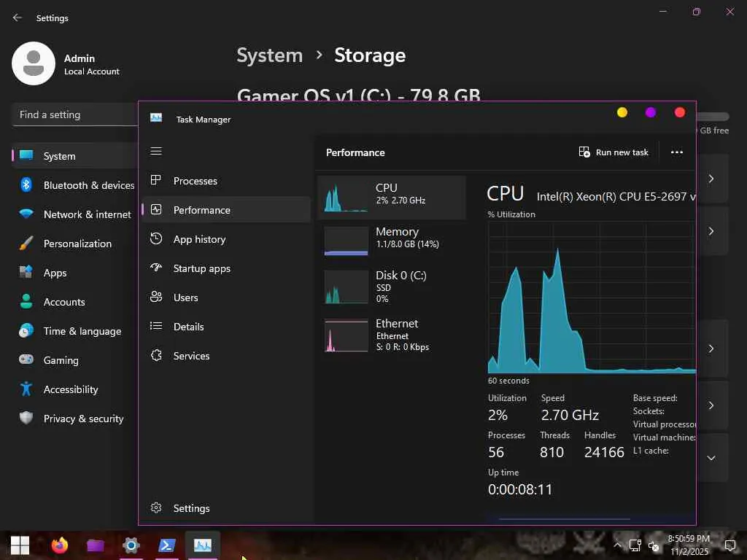Open Bluetooth & devices settings
The image size is (747, 560).
[x=88, y=185]
